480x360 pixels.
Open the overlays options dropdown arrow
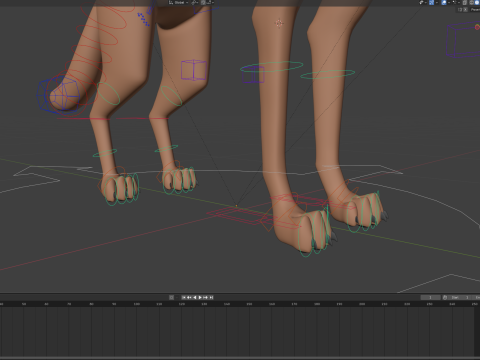pos(449,2)
